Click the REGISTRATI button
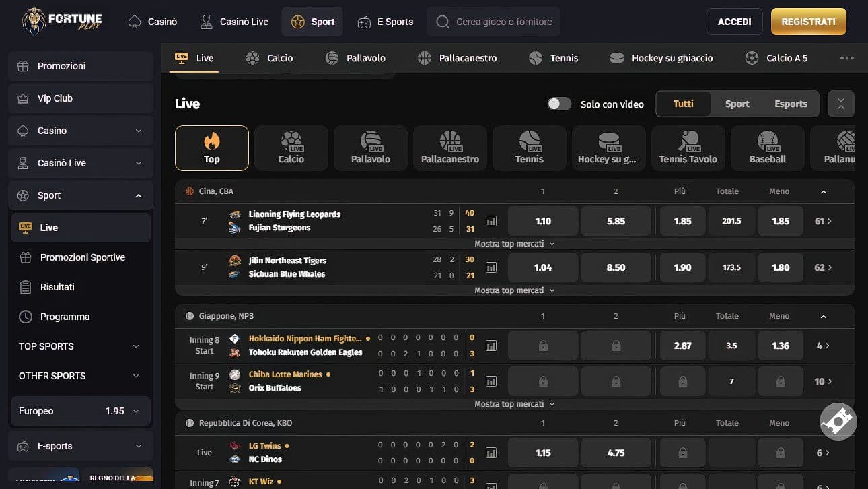This screenshot has height=489, width=868. pos(808,21)
